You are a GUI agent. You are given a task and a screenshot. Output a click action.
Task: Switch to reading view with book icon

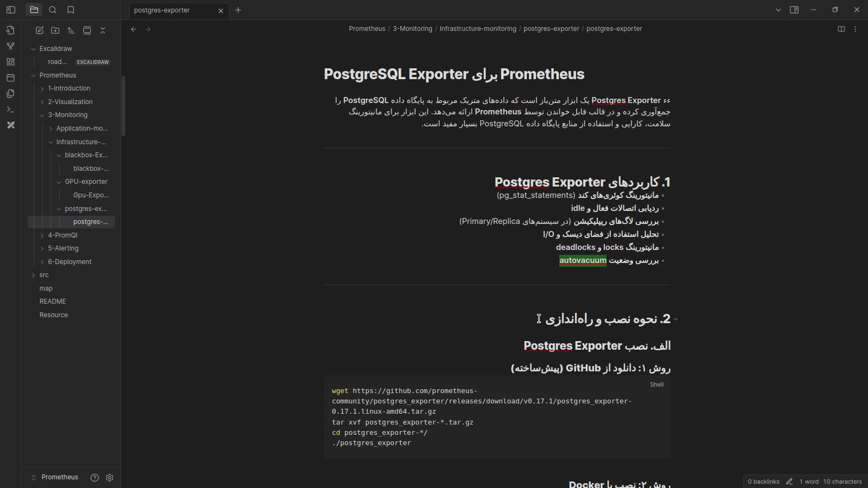[841, 29]
